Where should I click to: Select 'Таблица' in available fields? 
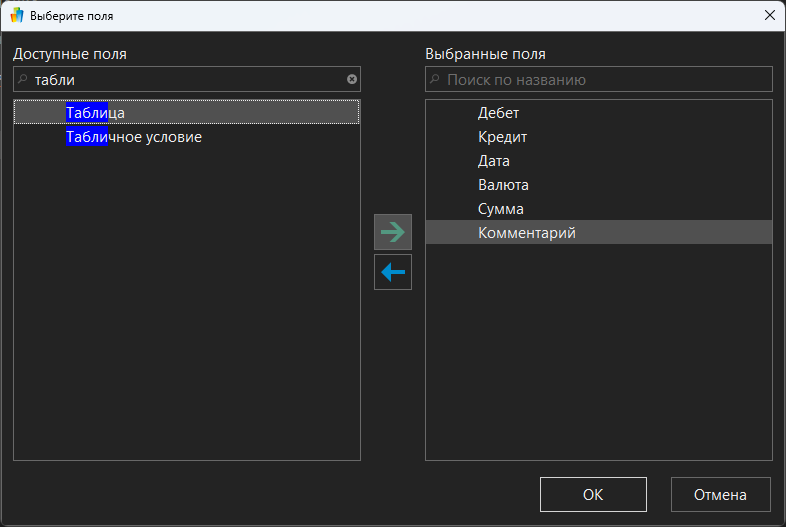tap(95, 113)
